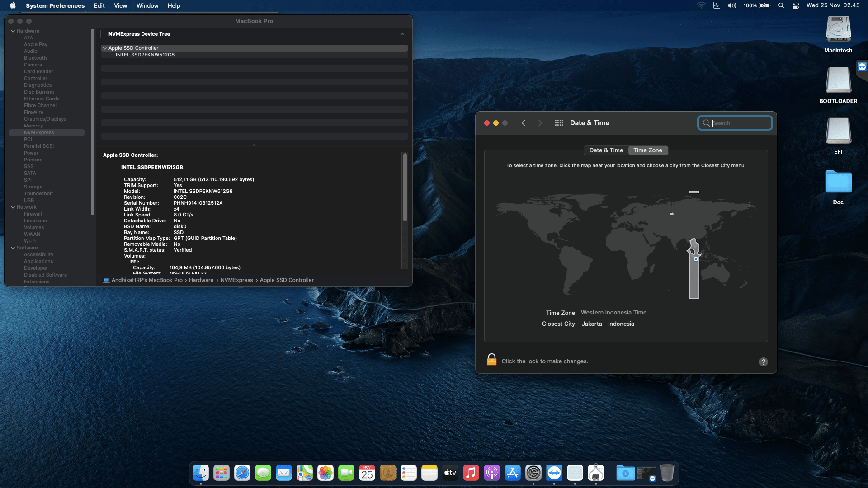Go back with the left chevron arrow
Viewport: 868px width, 488px height.
click(x=524, y=123)
